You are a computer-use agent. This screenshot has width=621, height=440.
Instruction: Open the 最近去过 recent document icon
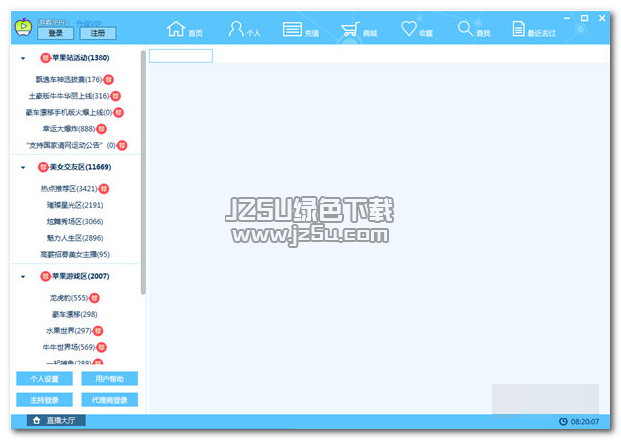click(x=518, y=29)
